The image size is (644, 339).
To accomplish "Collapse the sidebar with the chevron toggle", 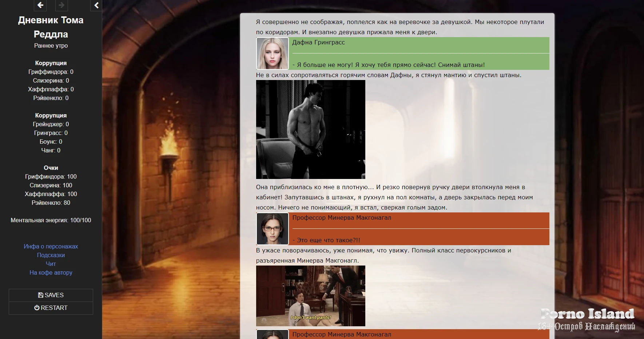I will (x=96, y=5).
